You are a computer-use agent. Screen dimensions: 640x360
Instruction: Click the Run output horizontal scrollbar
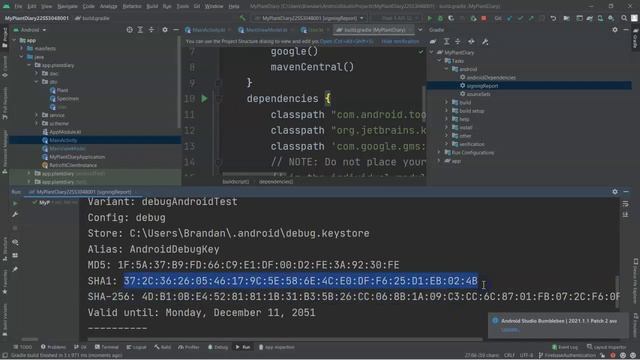285,339
